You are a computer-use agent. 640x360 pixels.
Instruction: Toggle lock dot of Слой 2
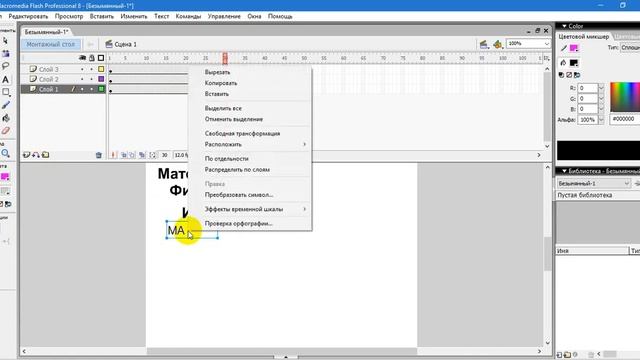coord(91,79)
